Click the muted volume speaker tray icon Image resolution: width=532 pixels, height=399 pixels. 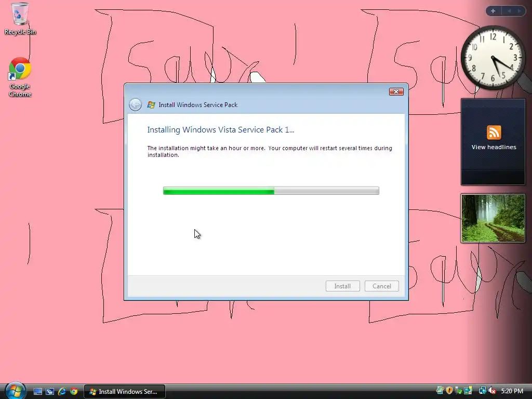click(x=493, y=391)
